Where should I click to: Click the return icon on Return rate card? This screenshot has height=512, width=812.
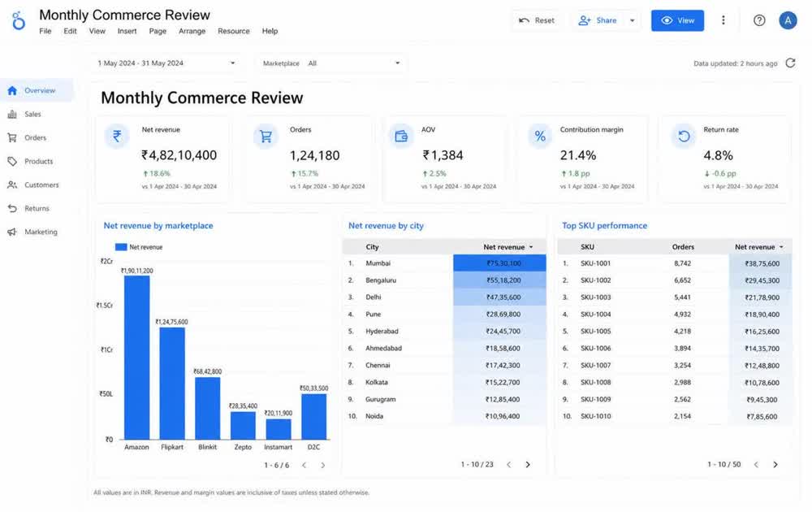coord(684,137)
